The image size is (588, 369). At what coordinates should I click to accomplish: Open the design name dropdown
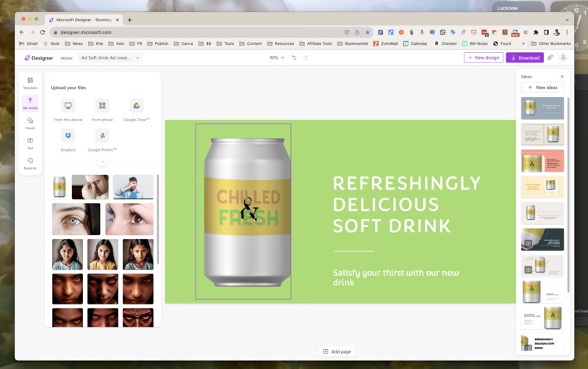110,58
